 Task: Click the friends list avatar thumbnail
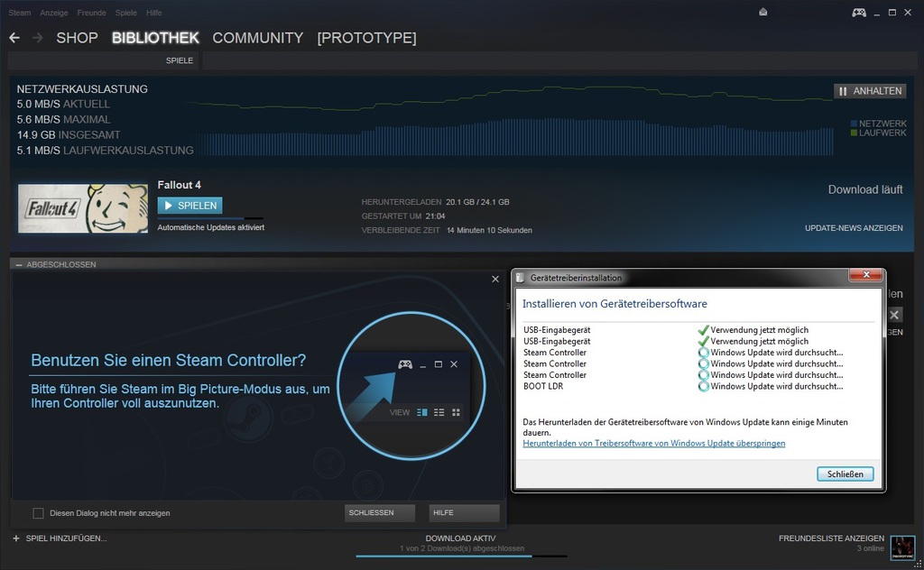click(902, 547)
